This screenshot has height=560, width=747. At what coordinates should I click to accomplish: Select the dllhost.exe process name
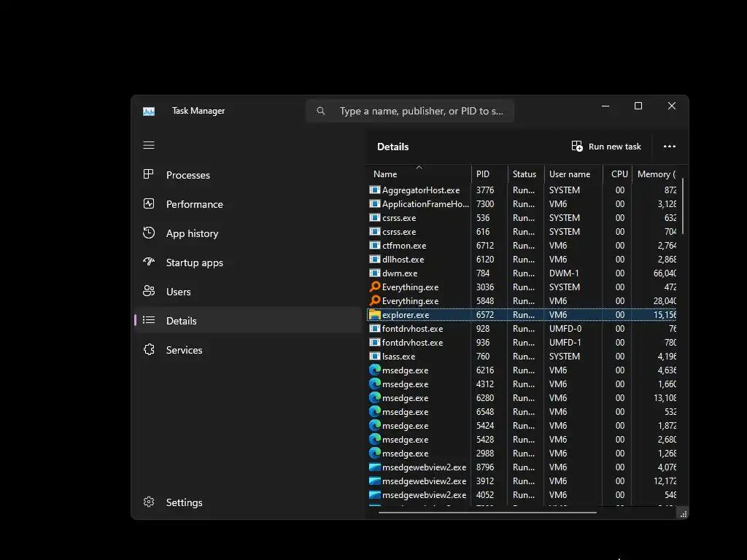click(x=403, y=260)
